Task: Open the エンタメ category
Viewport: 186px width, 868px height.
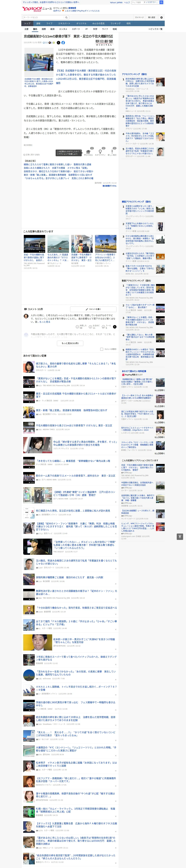Action: pyautogui.click(x=63, y=29)
